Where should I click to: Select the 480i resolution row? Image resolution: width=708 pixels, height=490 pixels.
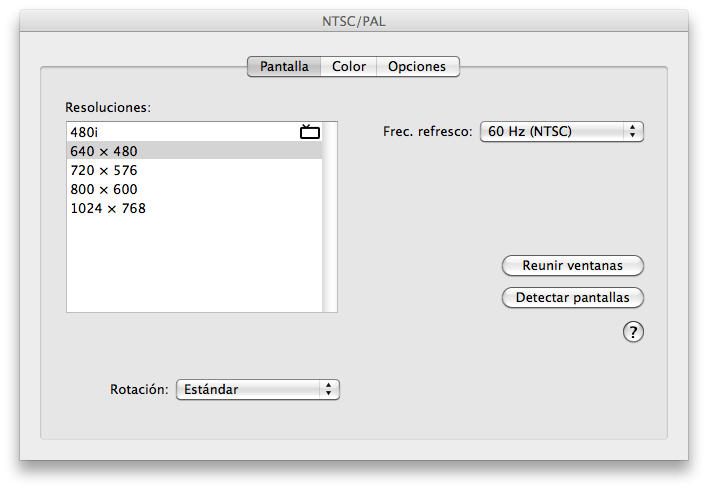point(195,132)
